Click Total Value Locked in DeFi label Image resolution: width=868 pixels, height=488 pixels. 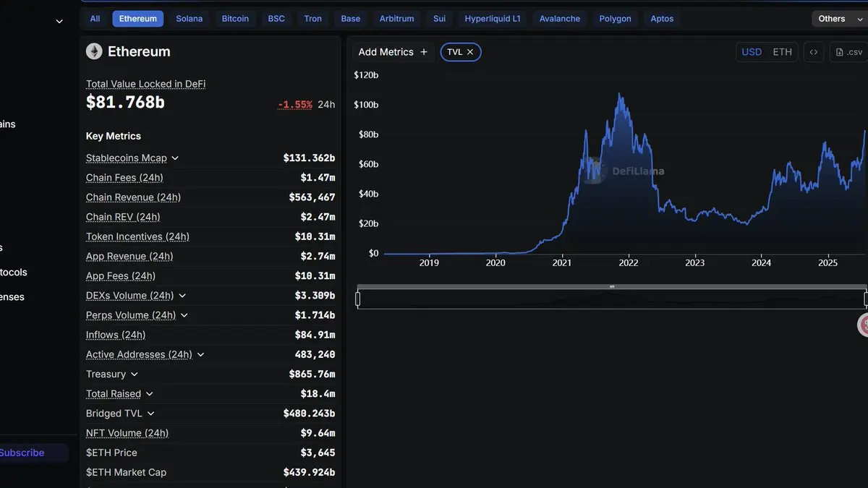point(145,84)
